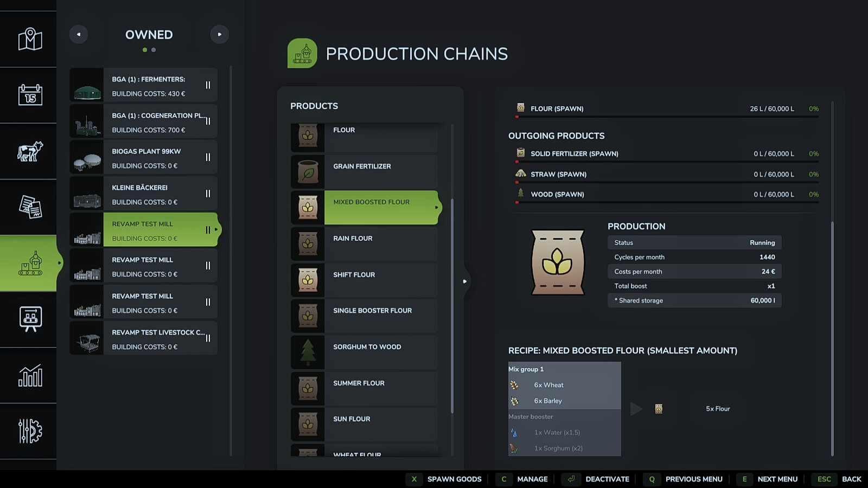Image resolution: width=868 pixels, height=488 pixels.
Task: Select the Revamp Test Livestock production
Action: (144, 338)
